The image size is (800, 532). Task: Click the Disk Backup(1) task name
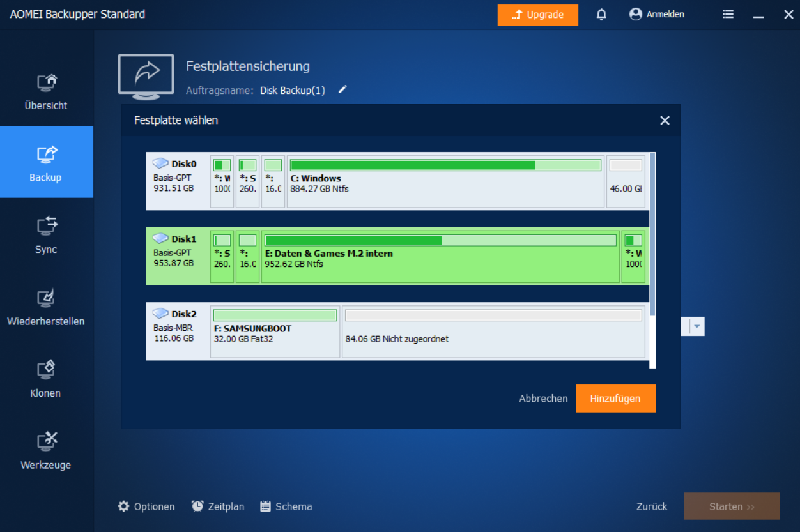(x=293, y=91)
